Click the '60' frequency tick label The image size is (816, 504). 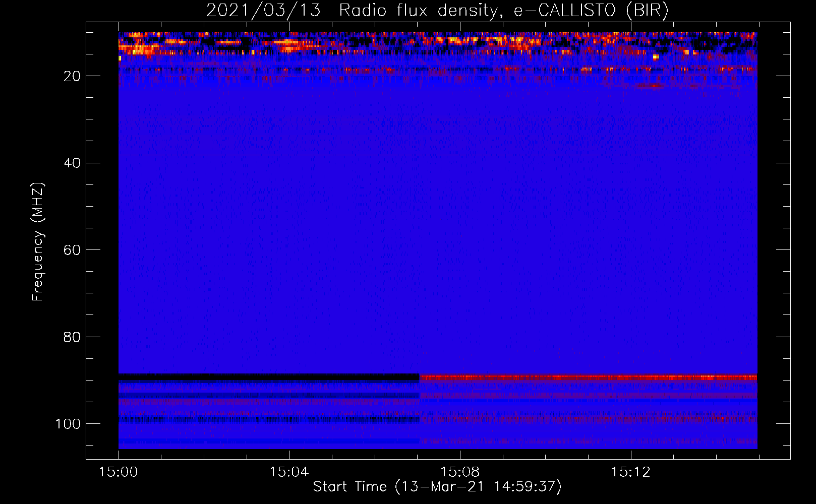click(72, 250)
